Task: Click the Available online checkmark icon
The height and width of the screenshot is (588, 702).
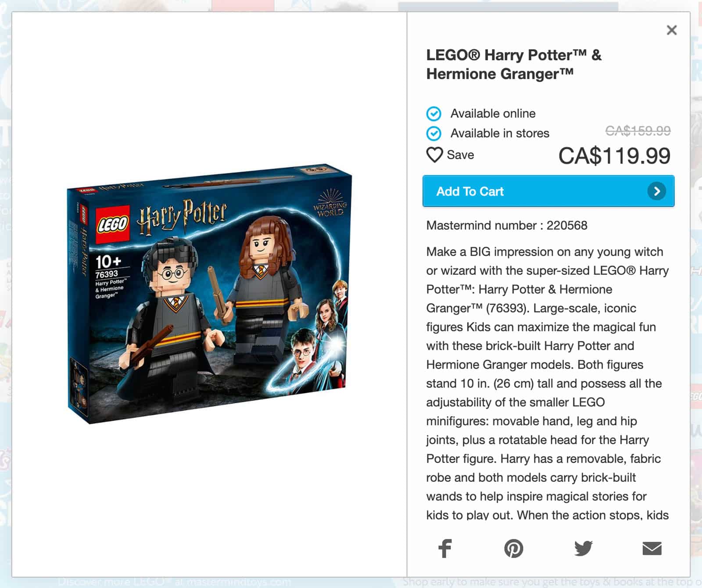Action: (x=434, y=114)
